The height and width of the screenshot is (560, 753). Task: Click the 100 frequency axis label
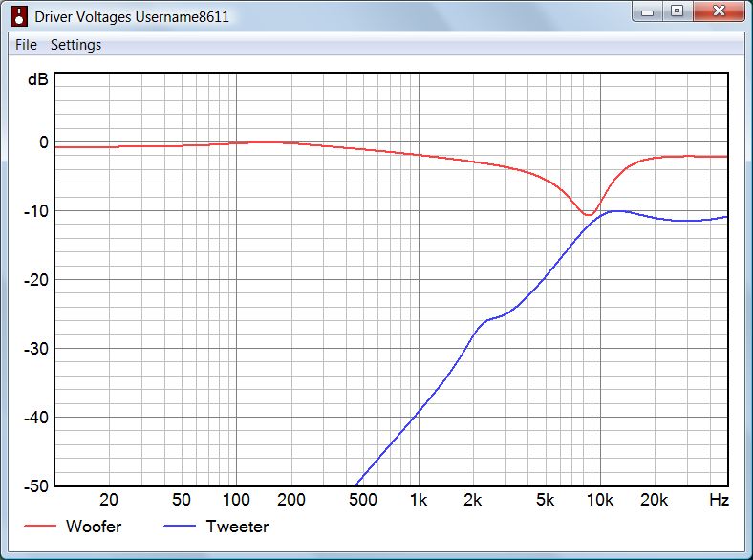point(236,500)
